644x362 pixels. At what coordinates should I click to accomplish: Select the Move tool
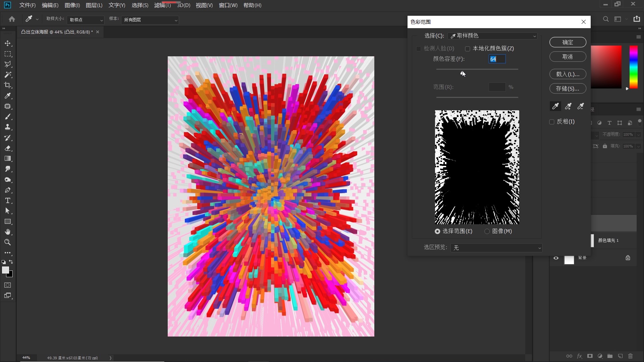(8, 44)
